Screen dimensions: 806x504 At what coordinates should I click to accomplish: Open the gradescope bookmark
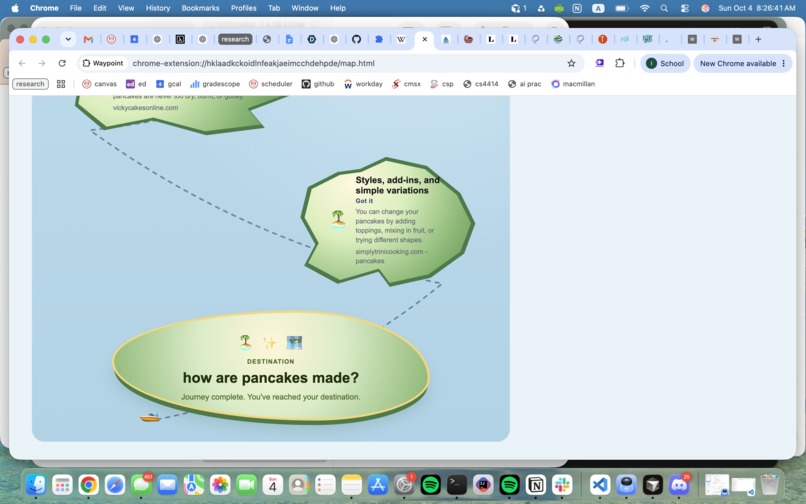tap(215, 84)
